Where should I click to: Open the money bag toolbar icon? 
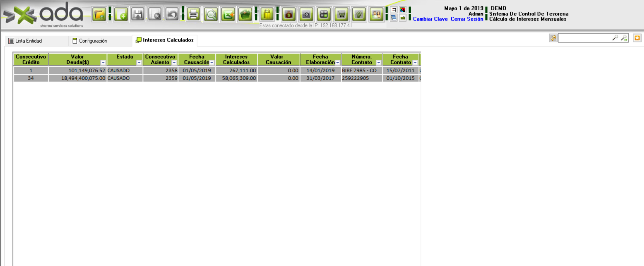point(289,15)
